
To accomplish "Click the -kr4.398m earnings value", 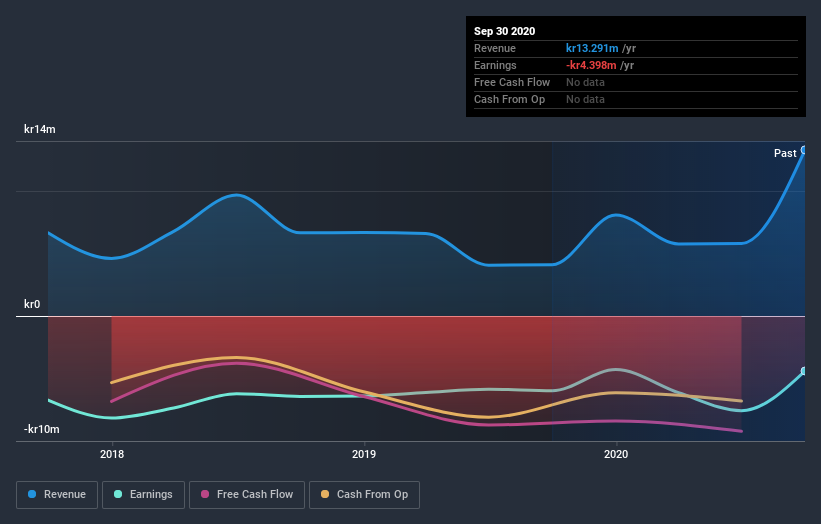I will click(x=591, y=65).
